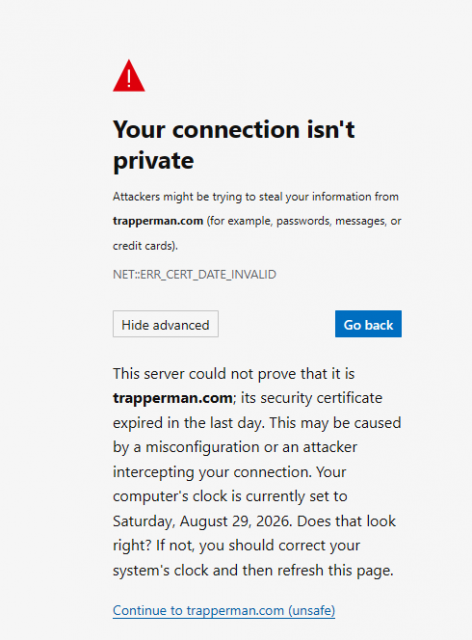
Task: Click the word 'private' in the heading
Action: point(153,161)
